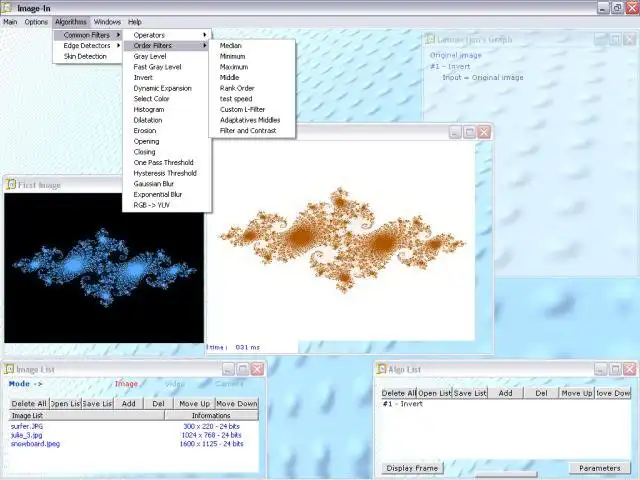Click 'Original image' in the graph window
This screenshot has height=480, width=640.
coord(456,55)
